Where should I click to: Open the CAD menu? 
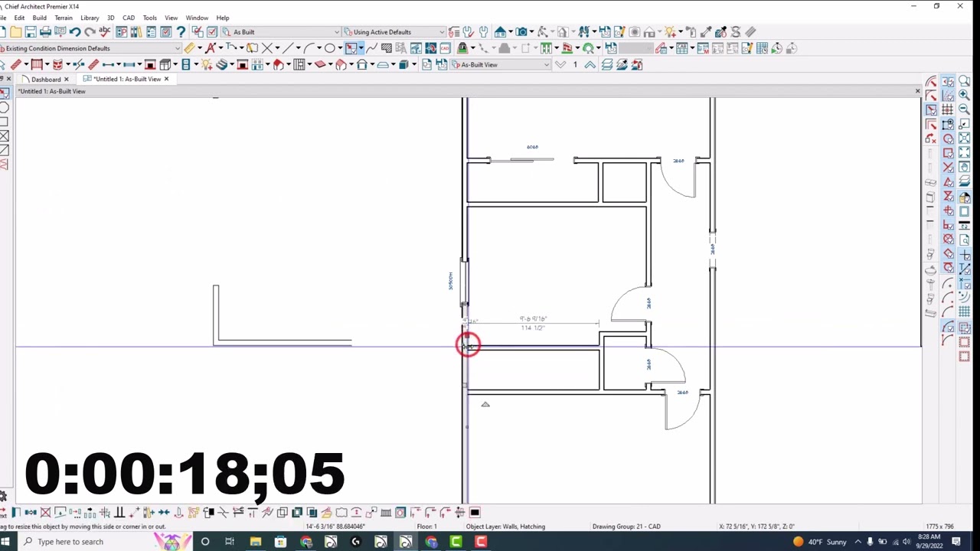point(129,18)
